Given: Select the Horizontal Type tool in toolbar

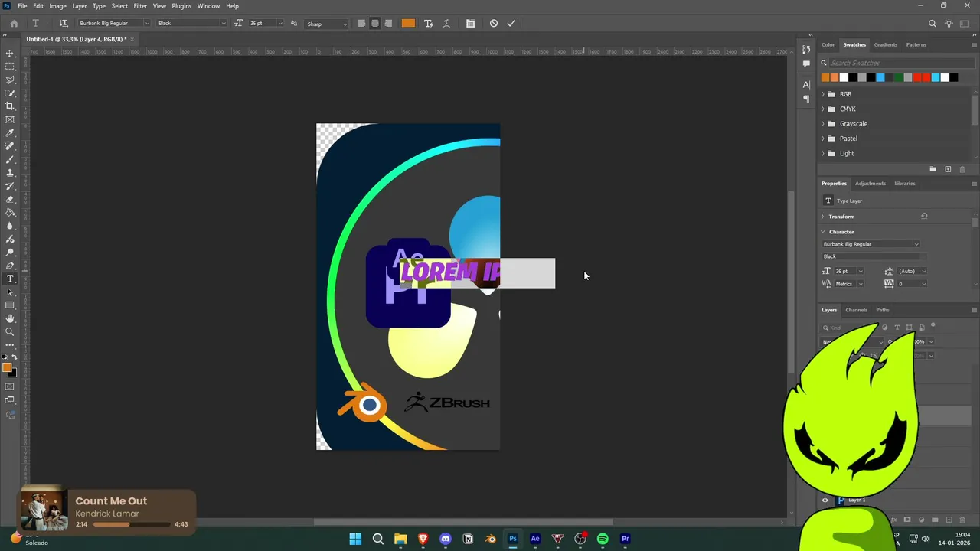Looking at the screenshot, I should (10, 279).
